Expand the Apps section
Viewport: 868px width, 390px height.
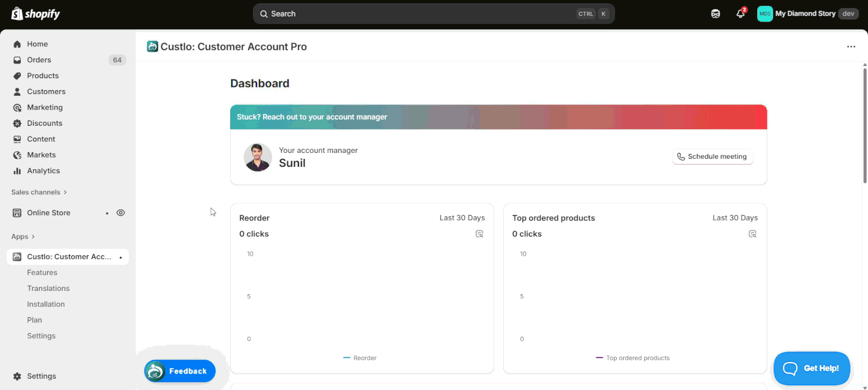coord(23,237)
